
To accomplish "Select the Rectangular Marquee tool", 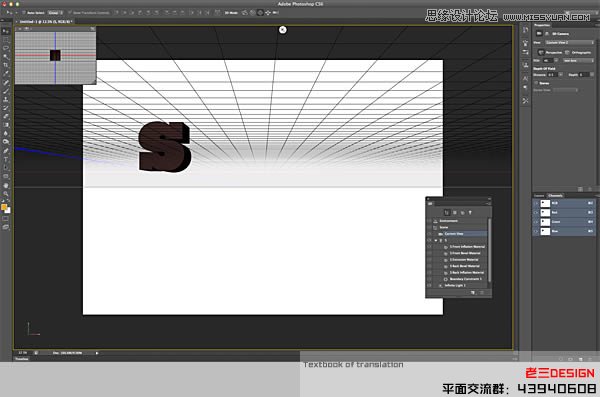I will pos(6,40).
